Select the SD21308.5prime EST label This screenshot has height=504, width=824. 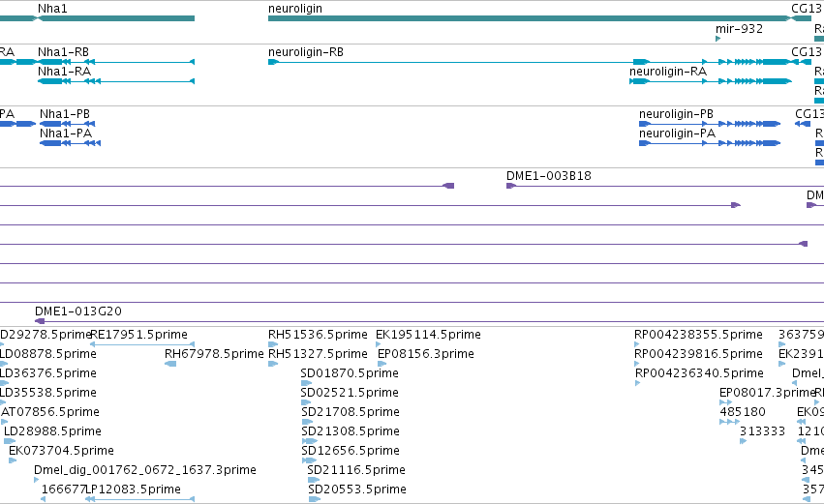(351, 431)
